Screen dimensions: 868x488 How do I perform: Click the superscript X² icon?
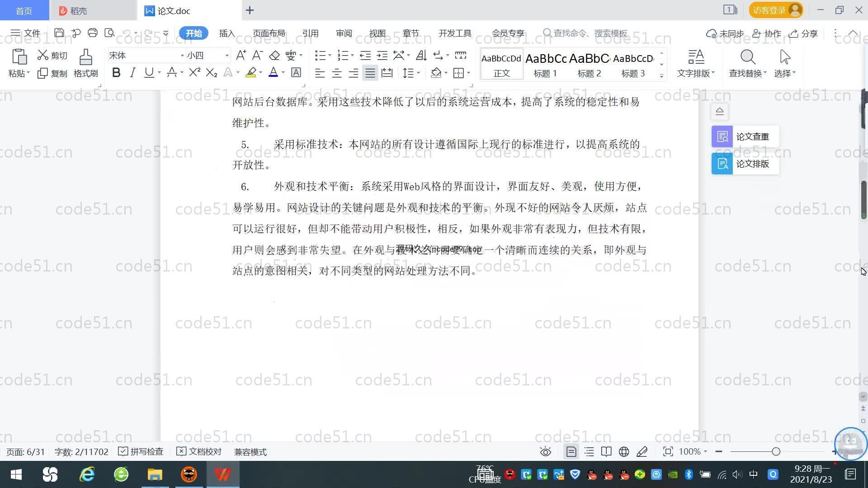[194, 73]
